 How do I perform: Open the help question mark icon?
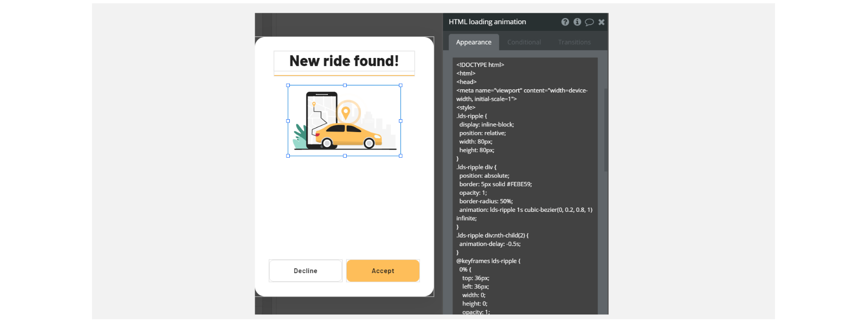(x=565, y=22)
